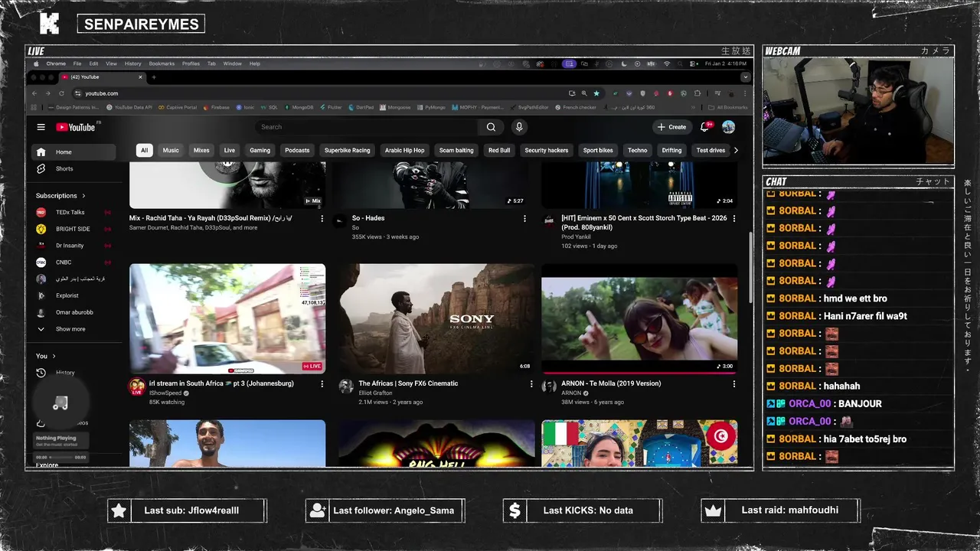Show next category chips with right arrow
Image resolution: width=980 pixels, height=551 pixels.
coord(736,150)
